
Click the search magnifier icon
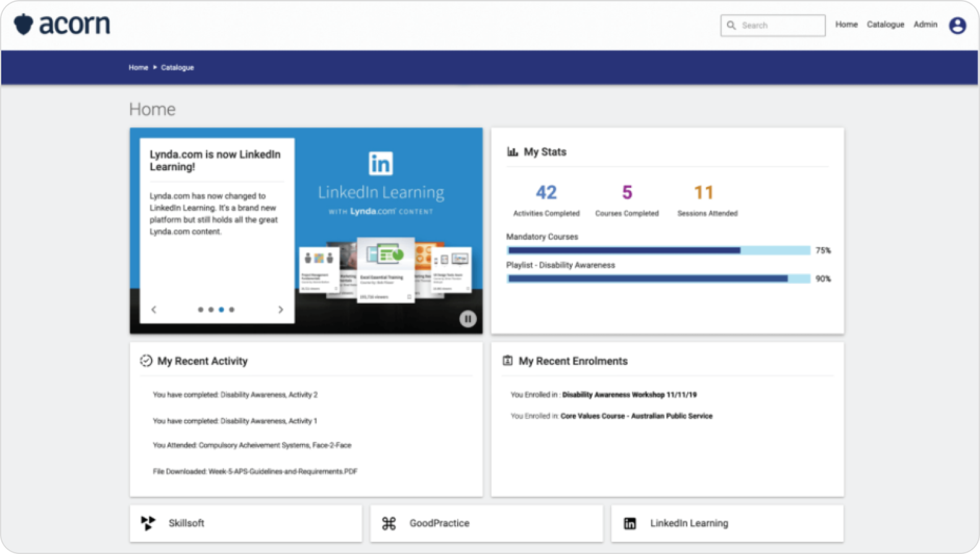(x=731, y=25)
